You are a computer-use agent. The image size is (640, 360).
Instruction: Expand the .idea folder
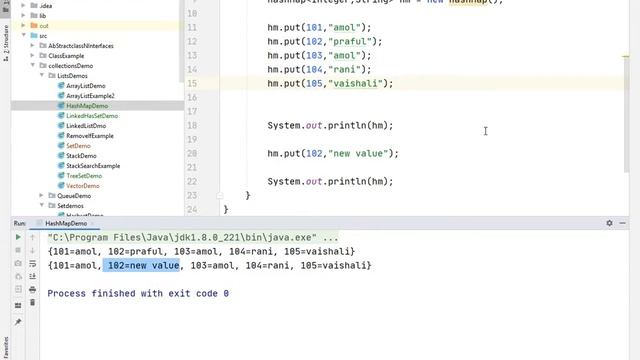(23, 5)
